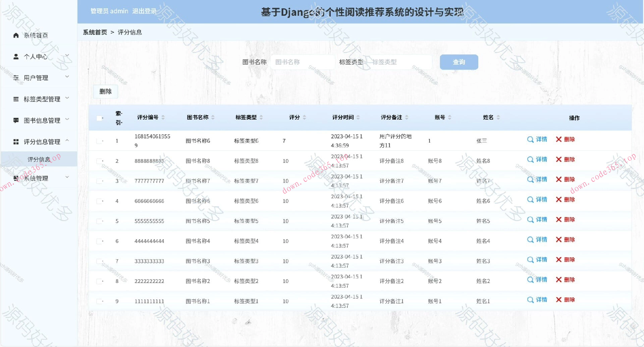Expand the 用户管理 menu chevron
The width and height of the screenshot is (644, 347).
[67, 77]
